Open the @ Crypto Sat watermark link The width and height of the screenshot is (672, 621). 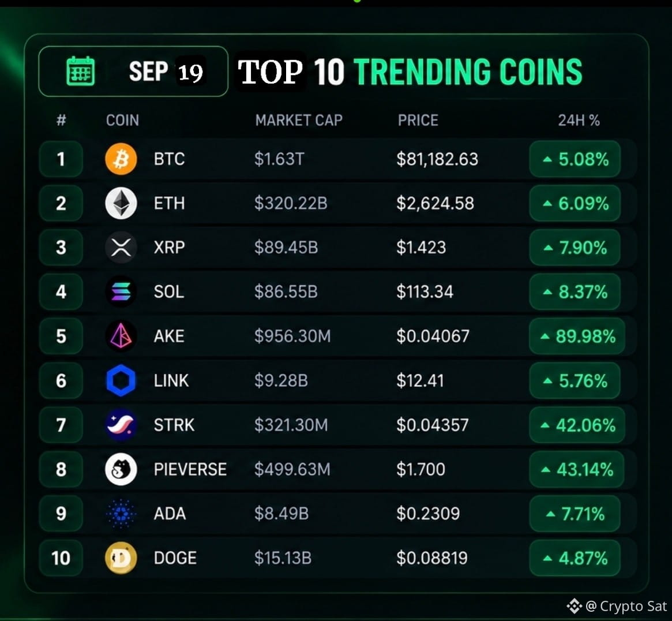click(617, 606)
